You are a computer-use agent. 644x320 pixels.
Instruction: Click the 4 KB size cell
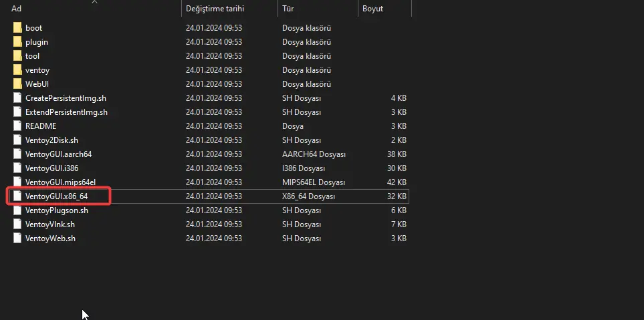tap(399, 98)
